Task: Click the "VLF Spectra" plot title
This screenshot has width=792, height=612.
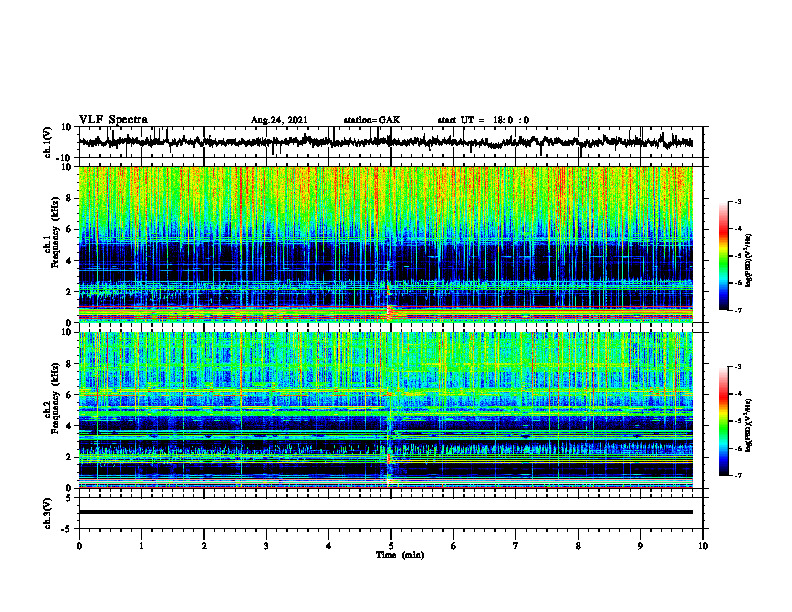Action: pyautogui.click(x=113, y=120)
